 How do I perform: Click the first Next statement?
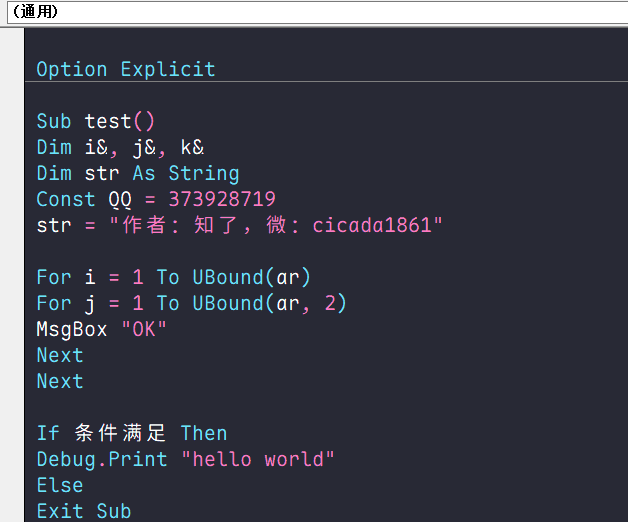pyautogui.click(x=60, y=355)
